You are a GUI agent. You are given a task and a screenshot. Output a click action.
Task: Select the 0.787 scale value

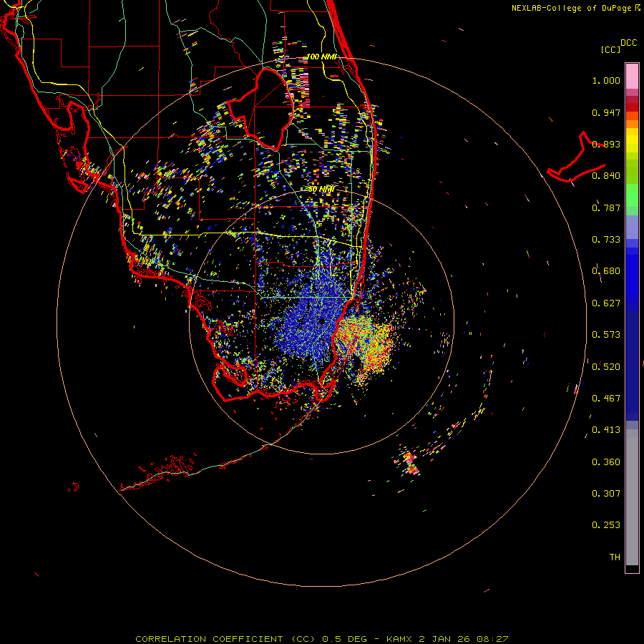[x=606, y=208]
